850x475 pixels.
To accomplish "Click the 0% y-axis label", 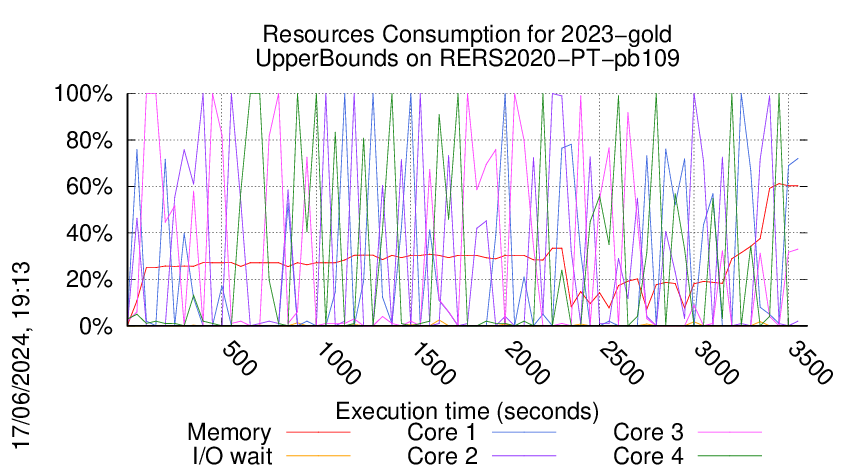I will [96, 326].
